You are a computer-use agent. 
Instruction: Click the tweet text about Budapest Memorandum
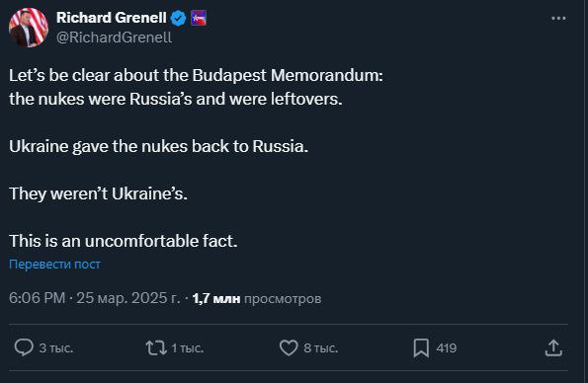196,87
